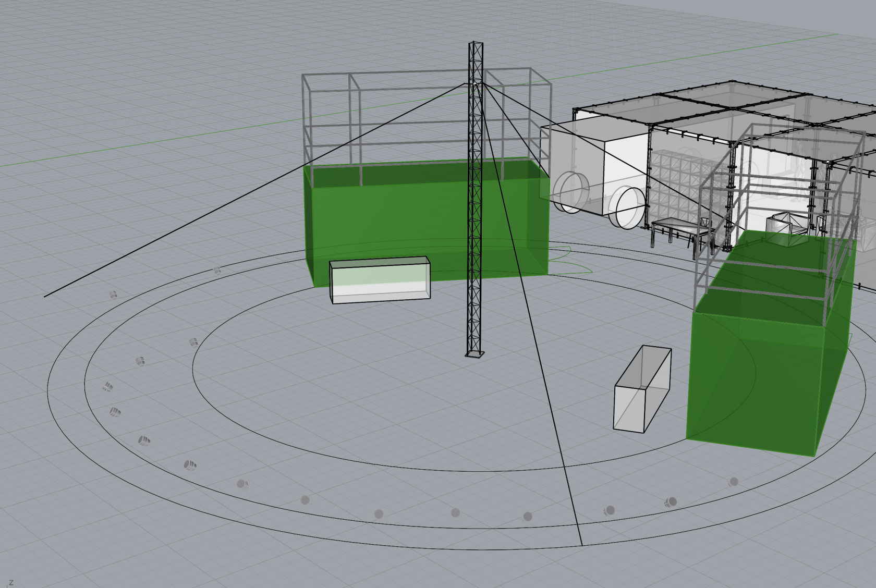
Task: Select the white trailer box with cylinders
Action: tap(594, 172)
